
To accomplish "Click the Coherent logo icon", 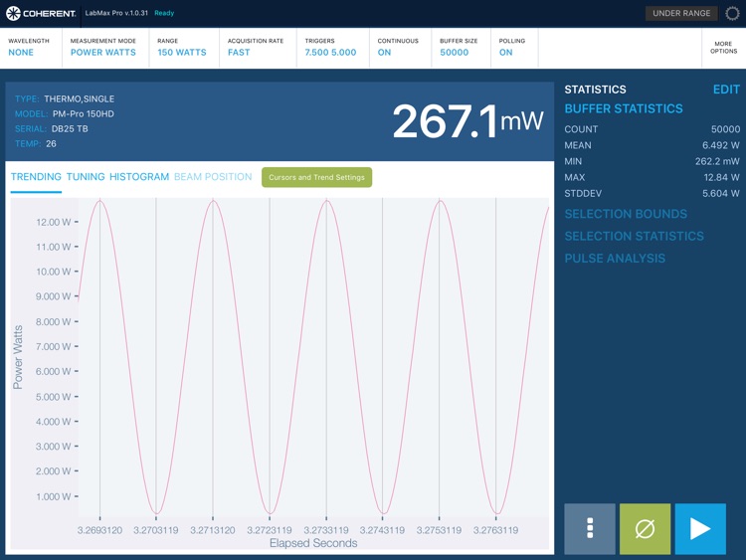I will pyautogui.click(x=14, y=14).
